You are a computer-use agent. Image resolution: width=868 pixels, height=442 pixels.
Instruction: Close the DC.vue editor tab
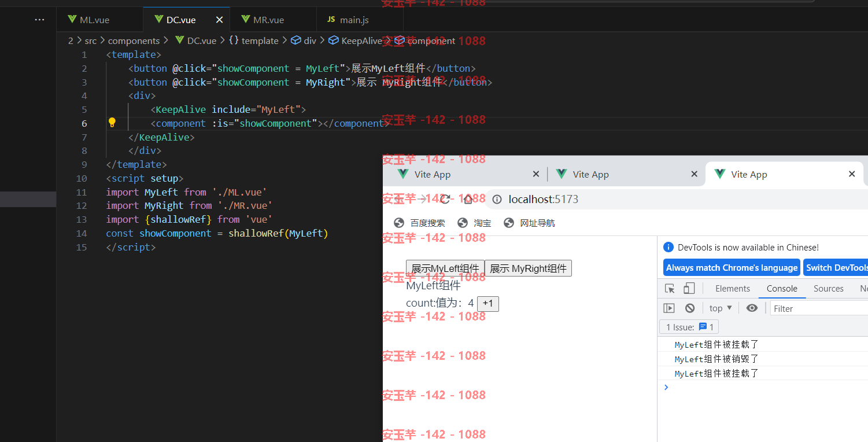click(219, 20)
